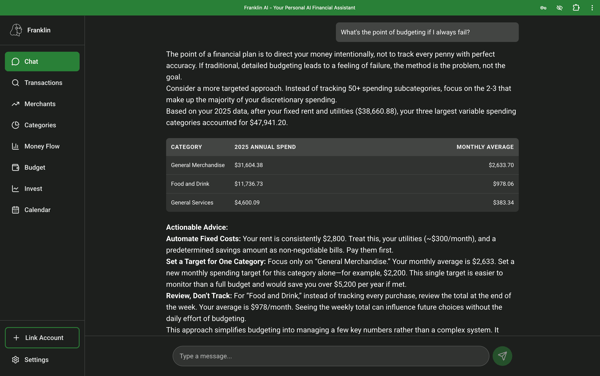Focus the Type a message input field
The image size is (600, 376).
331,356
